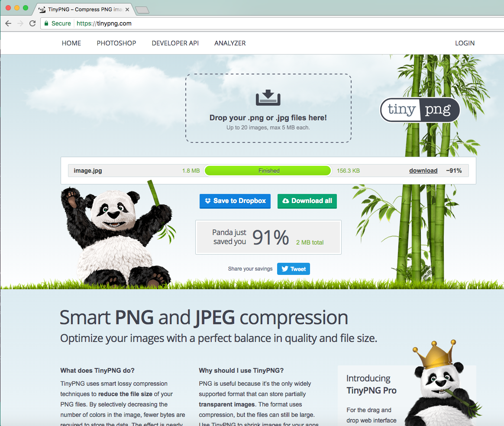Click the Dropbox icon on Save button
Image resolution: width=504 pixels, height=426 pixels.
click(208, 201)
